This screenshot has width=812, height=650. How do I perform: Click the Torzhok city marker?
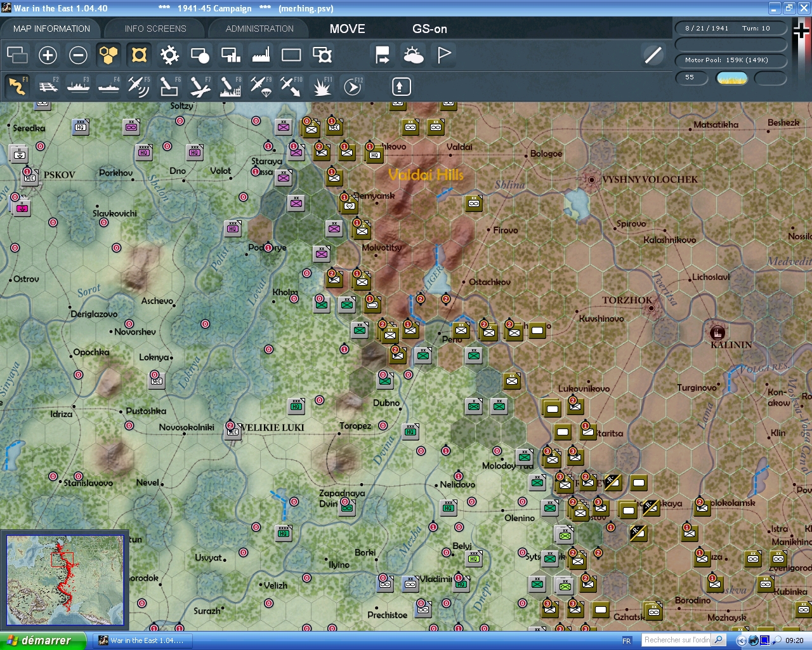coord(651,308)
